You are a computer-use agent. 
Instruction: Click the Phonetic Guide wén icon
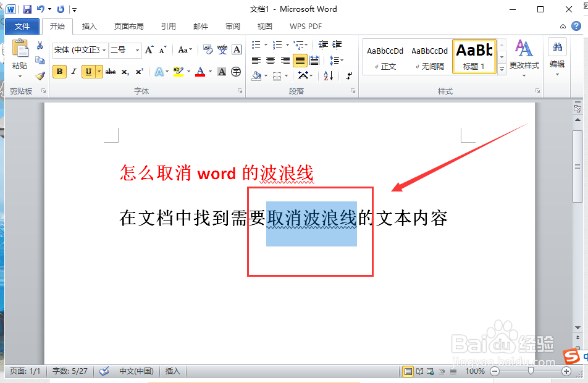click(222, 49)
